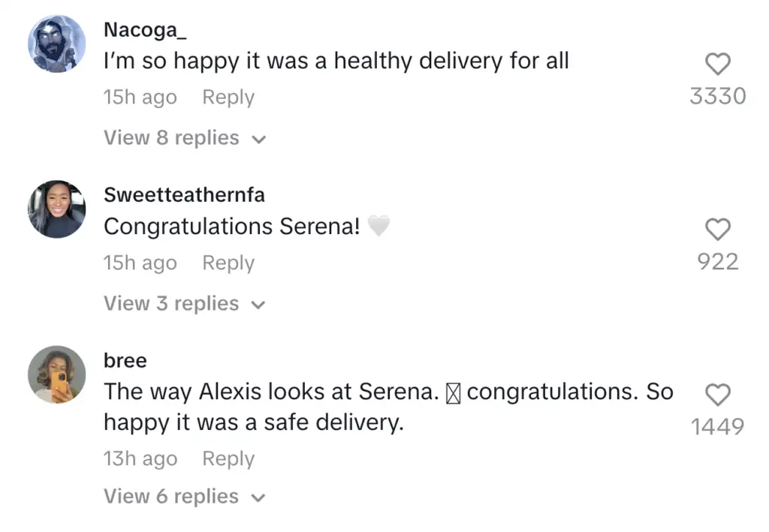Viewport: 769px width, 532px height.
Task: Open the Sweetteathernfa username link
Action: pos(184,195)
